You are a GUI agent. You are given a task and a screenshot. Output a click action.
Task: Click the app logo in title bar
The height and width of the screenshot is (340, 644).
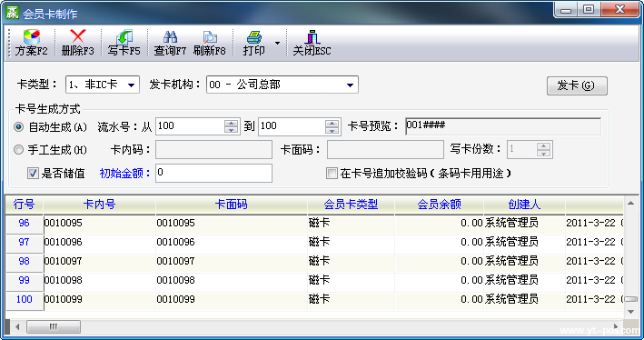click(x=12, y=13)
